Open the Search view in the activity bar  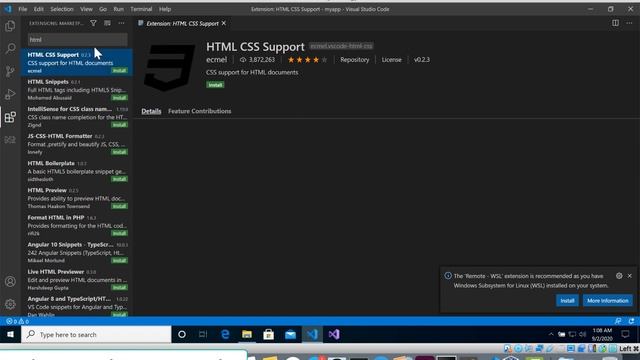click(x=10, y=49)
